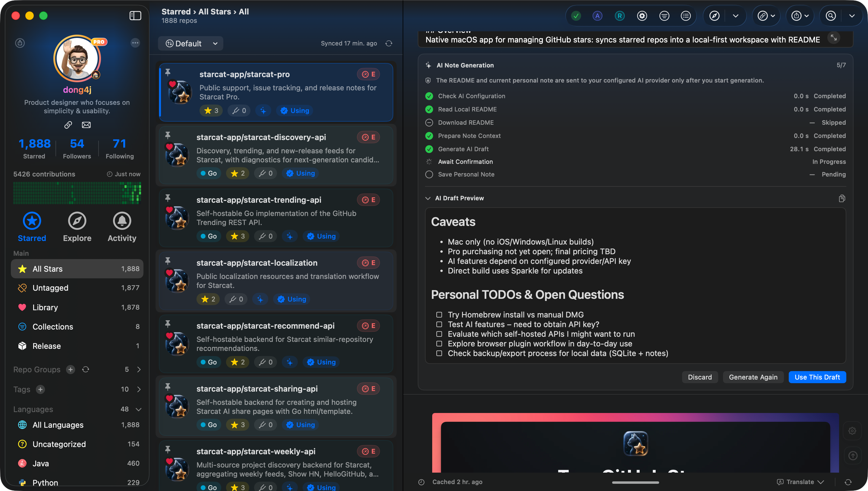Collapse the AI Draft Preview section
The image size is (868, 491).
point(428,198)
